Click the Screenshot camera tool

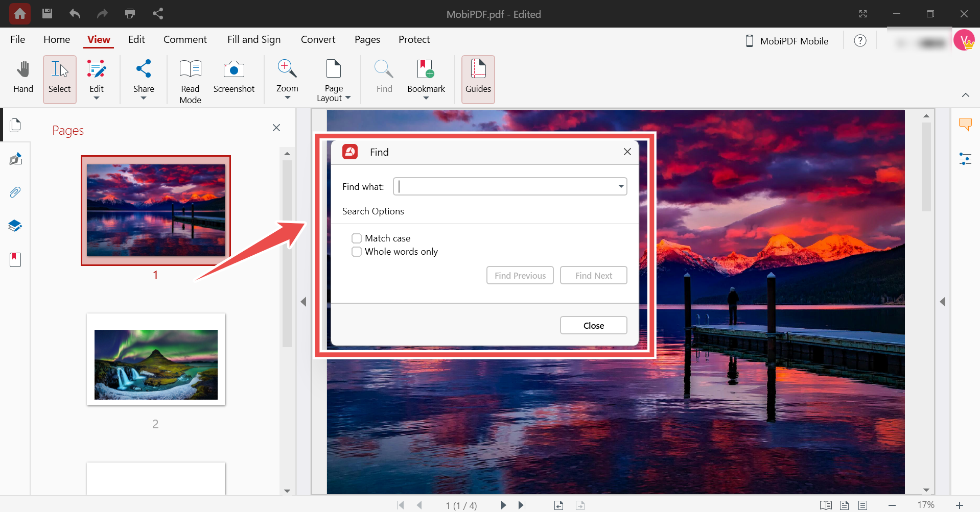pos(234,78)
